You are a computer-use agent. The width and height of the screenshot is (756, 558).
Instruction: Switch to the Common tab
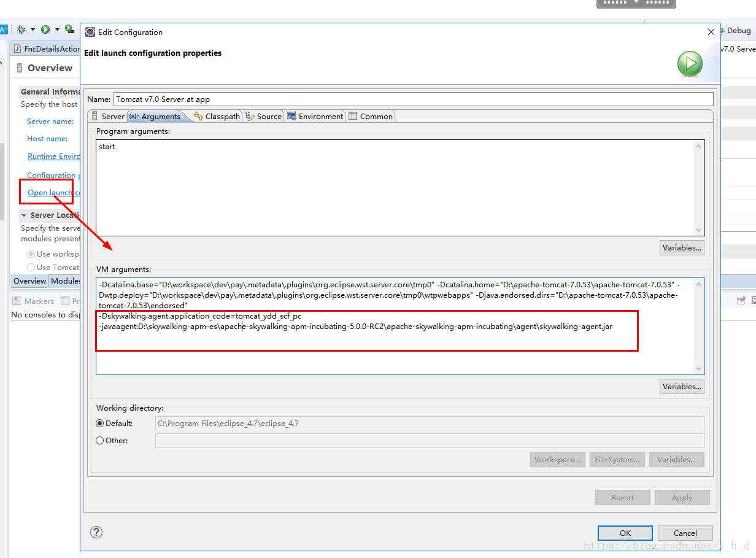[371, 116]
